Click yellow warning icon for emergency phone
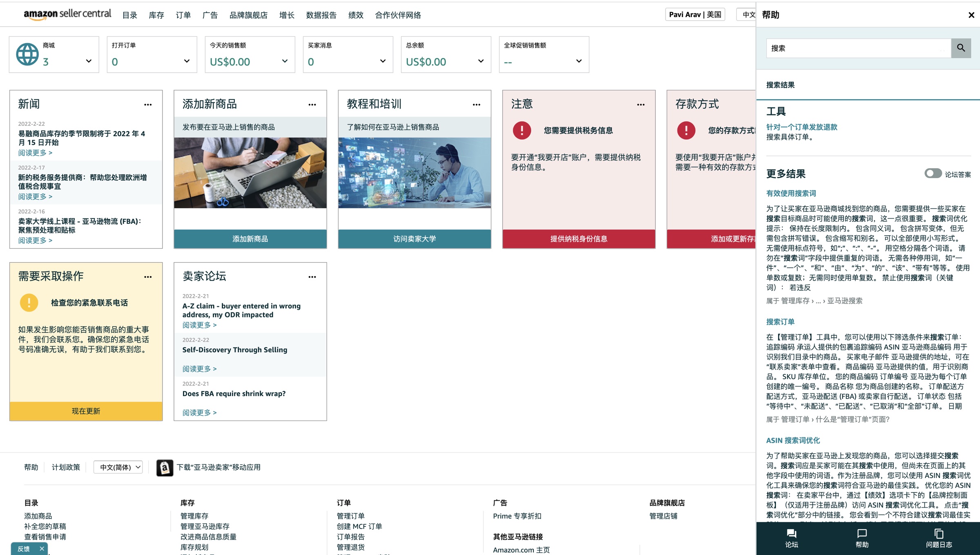Image resolution: width=980 pixels, height=555 pixels. (x=29, y=303)
